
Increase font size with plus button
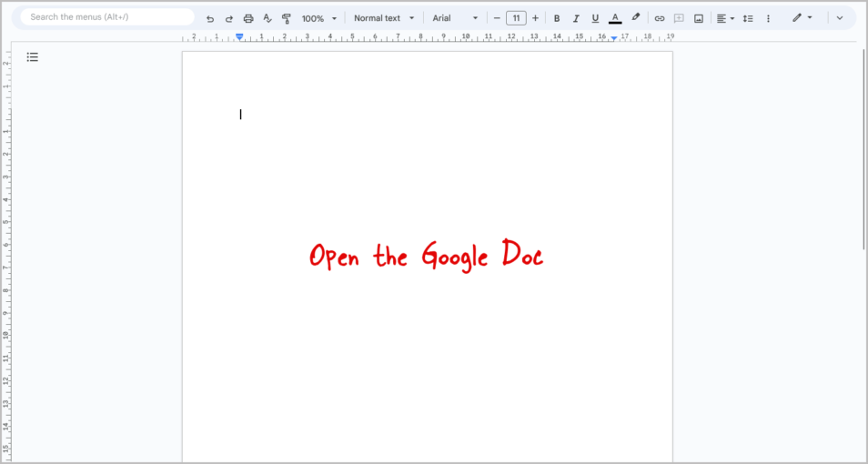click(x=535, y=18)
